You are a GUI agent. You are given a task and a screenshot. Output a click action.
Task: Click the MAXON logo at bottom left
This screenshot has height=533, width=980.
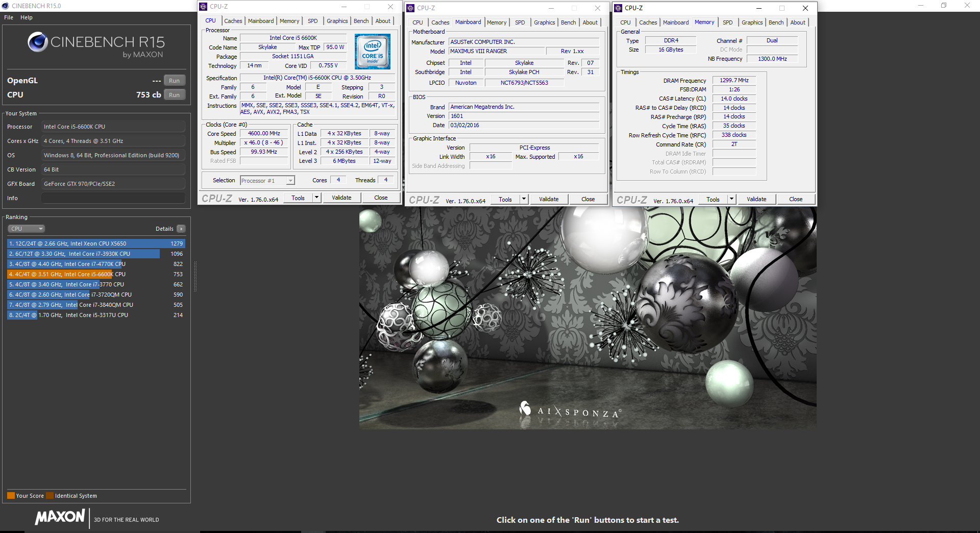pos(60,517)
